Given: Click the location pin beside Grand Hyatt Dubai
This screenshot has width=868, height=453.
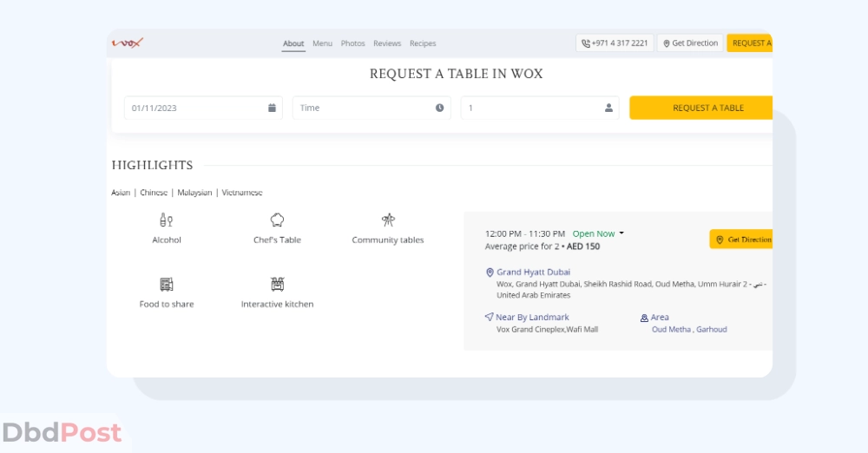Looking at the screenshot, I should 490,272.
